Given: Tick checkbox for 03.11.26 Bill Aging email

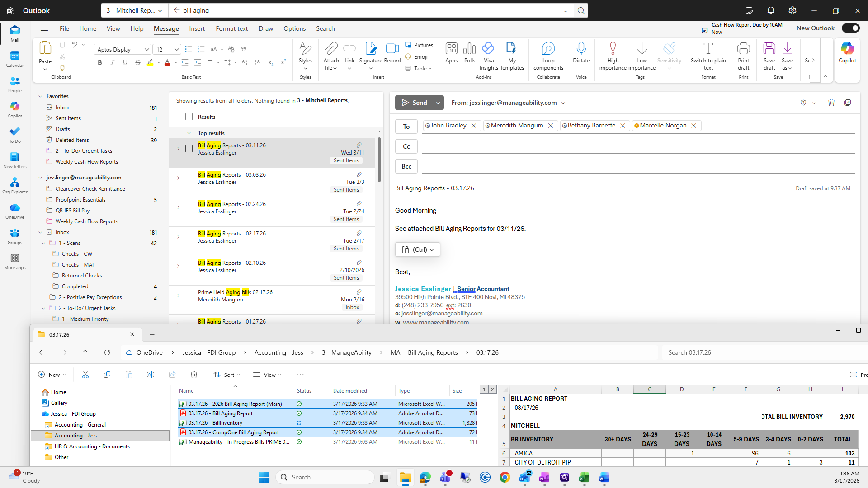Looking at the screenshot, I should 189,149.
